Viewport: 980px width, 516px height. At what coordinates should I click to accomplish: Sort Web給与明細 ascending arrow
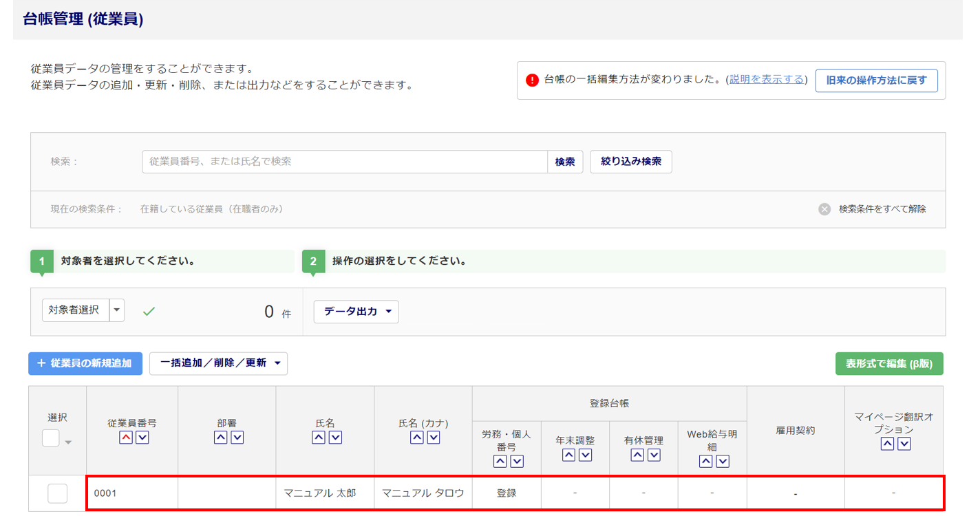(705, 462)
